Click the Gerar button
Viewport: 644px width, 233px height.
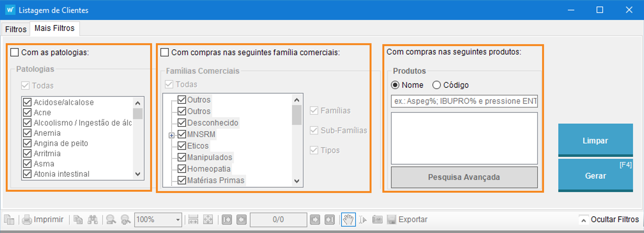coord(595,175)
